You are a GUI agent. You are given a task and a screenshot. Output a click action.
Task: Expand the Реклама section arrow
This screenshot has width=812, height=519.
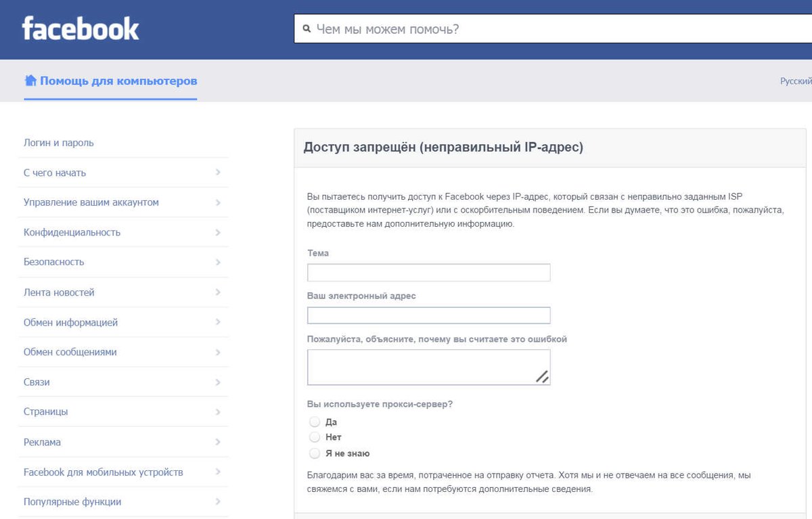(x=218, y=442)
